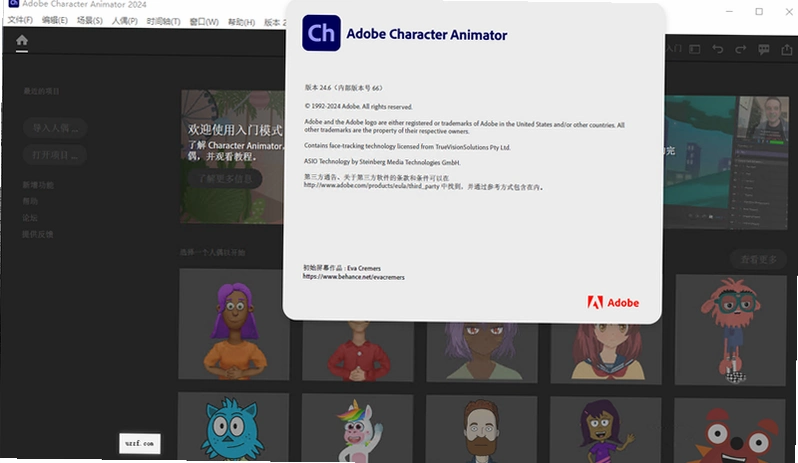Open the 窗口(W) menu
This screenshot has width=798, height=463.
tap(204, 22)
